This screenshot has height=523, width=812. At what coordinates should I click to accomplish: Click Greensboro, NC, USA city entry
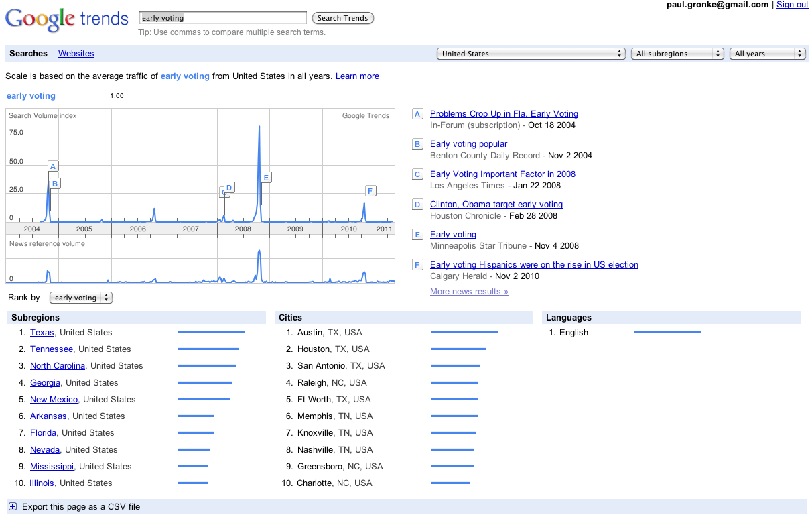(340, 467)
